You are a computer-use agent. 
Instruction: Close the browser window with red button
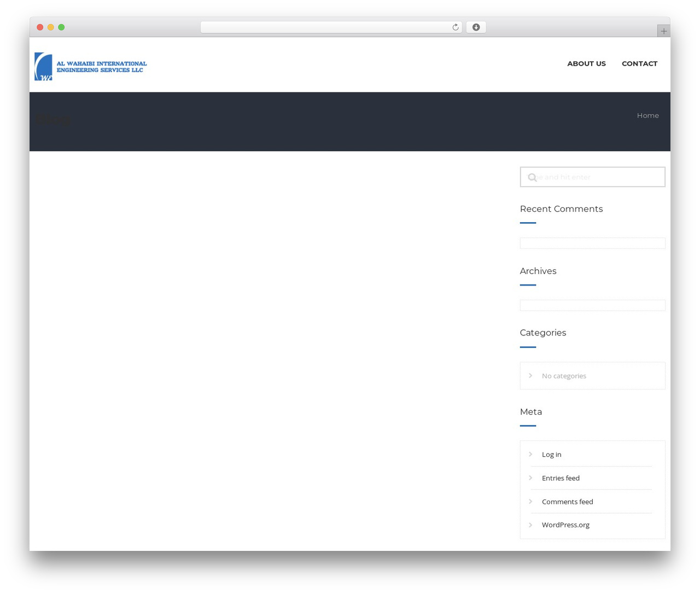point(40,27)
